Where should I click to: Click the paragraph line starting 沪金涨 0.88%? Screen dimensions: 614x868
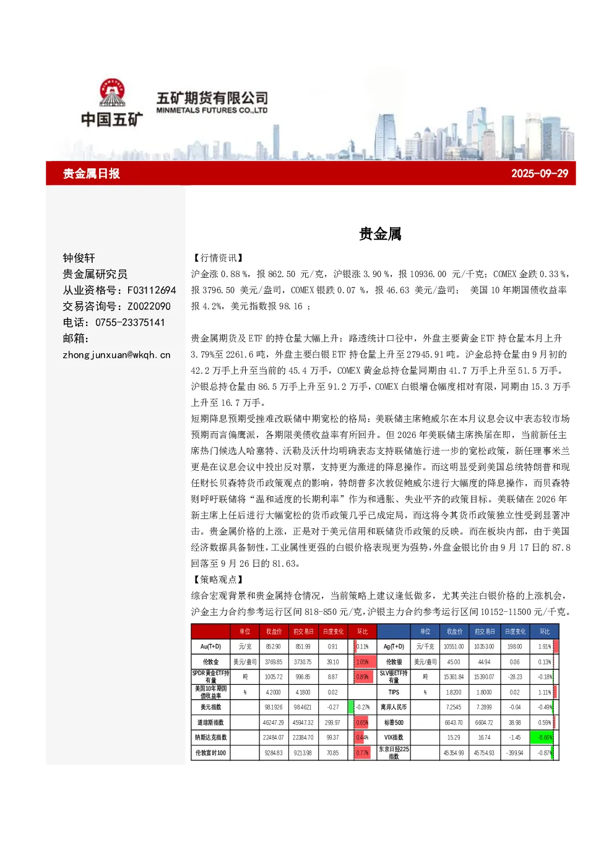click(x=381, y=274)
